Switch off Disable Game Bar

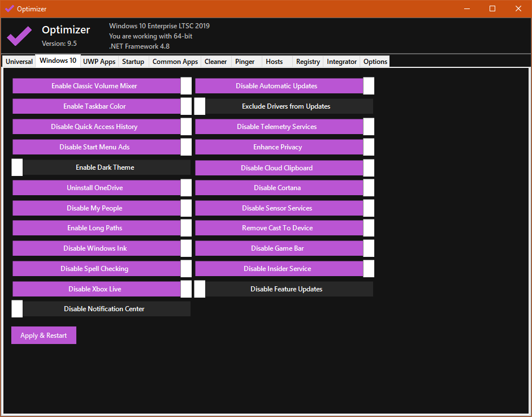click(284, 248)
